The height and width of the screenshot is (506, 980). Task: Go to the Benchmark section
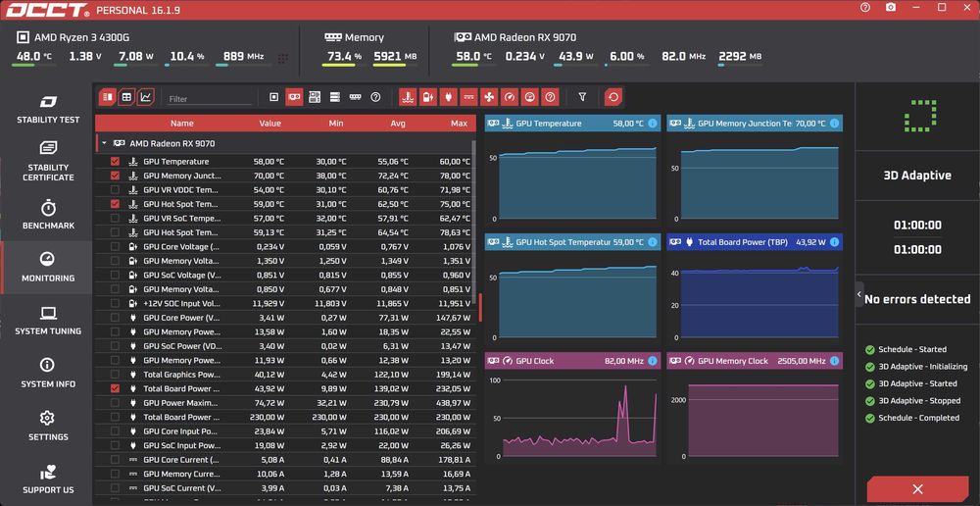(x=48, y=215)
